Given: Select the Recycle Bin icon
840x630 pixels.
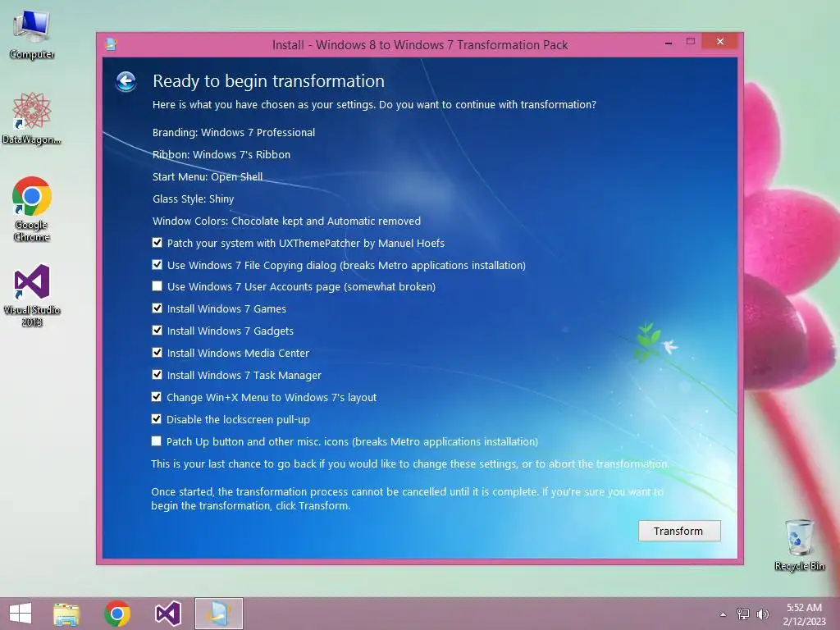Looking at the screenshot, I should 799,545.
